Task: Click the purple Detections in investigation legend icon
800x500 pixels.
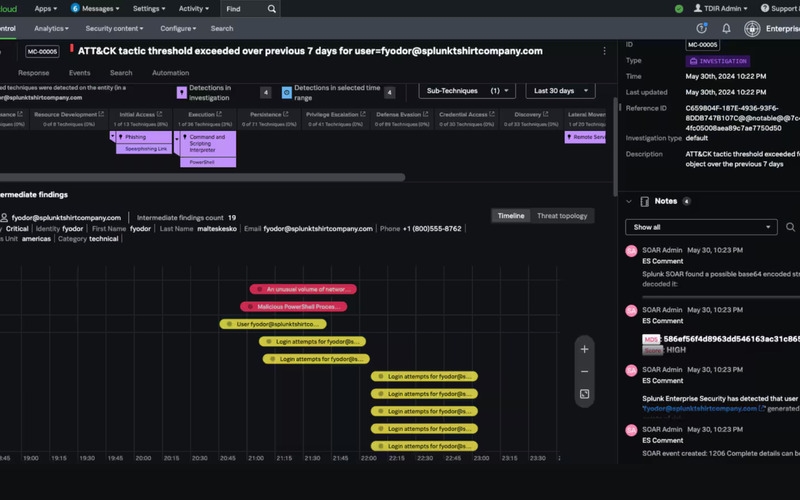Action: (181, 92)
